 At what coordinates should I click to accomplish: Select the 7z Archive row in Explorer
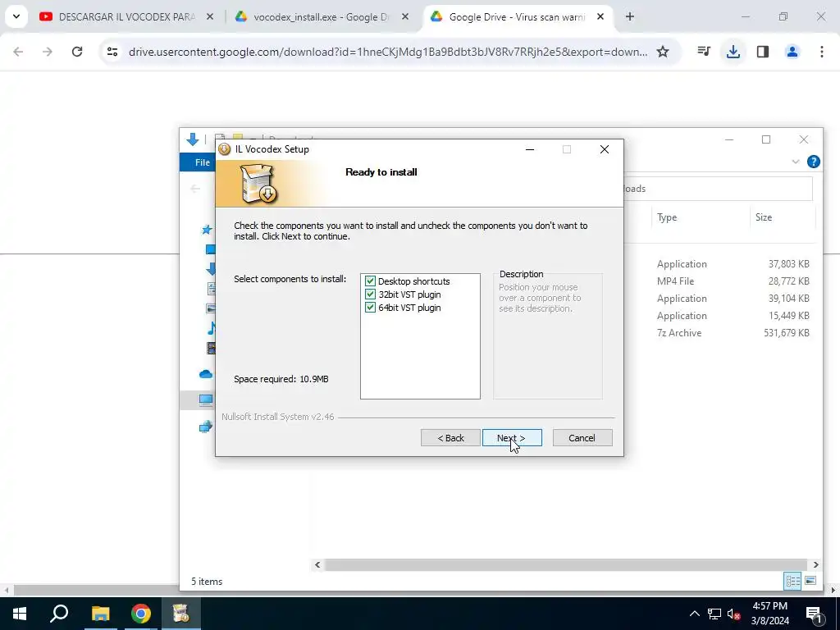pyautogui.click(x=733, y=332)
